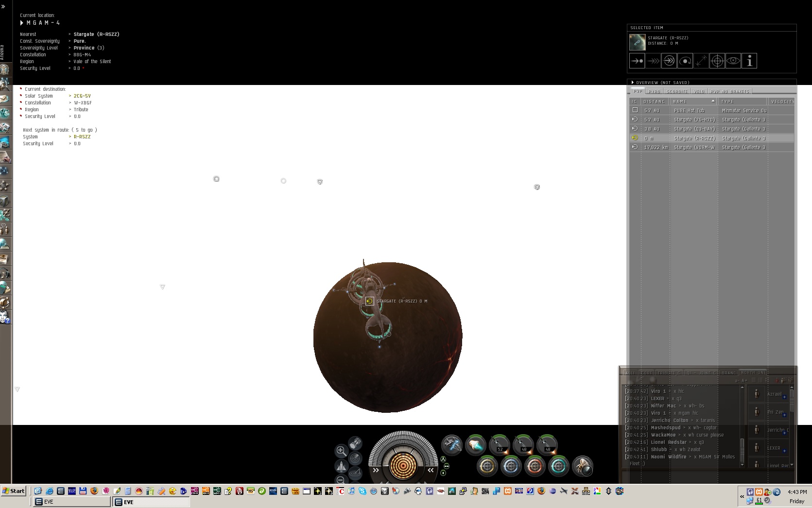Switch to the SCORDITE overview tab
Viewport: 812px width, 508px height.
point(677,91)
